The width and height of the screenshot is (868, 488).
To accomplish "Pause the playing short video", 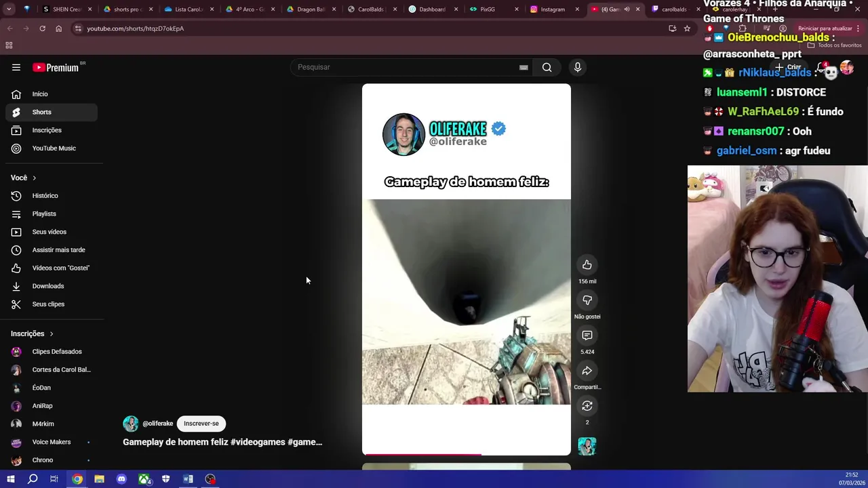I will click(467, 270).
